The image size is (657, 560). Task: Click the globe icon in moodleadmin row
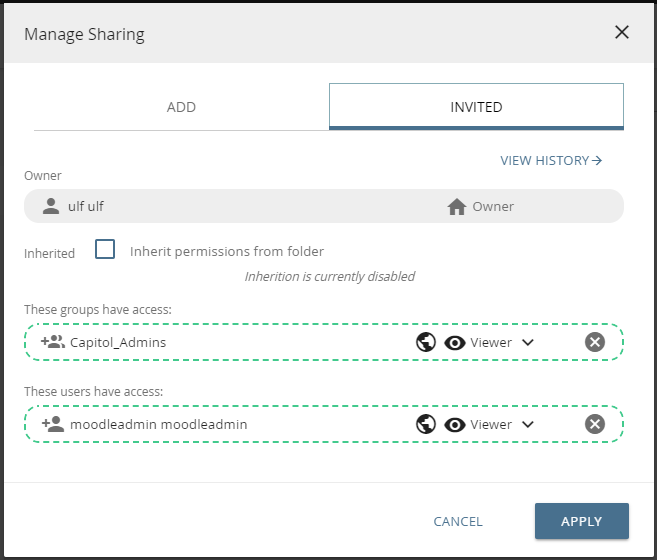tap(426, 424)
